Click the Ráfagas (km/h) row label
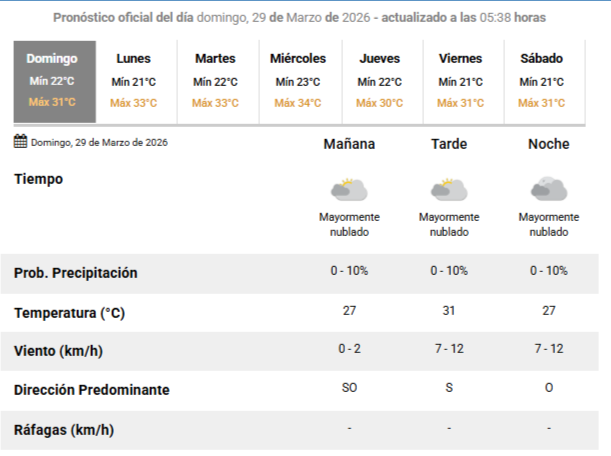Image resolution: width=611 pixels, height=456 pixels. (64, 430)
